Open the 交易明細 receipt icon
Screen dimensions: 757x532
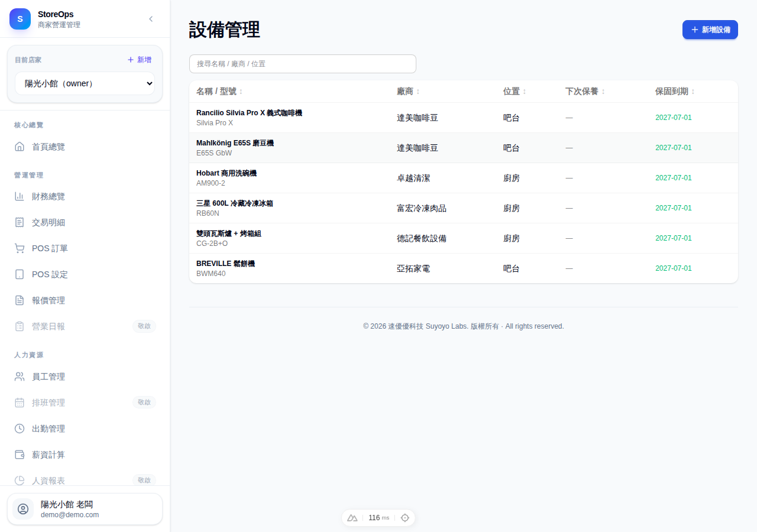tap(20, 222)
